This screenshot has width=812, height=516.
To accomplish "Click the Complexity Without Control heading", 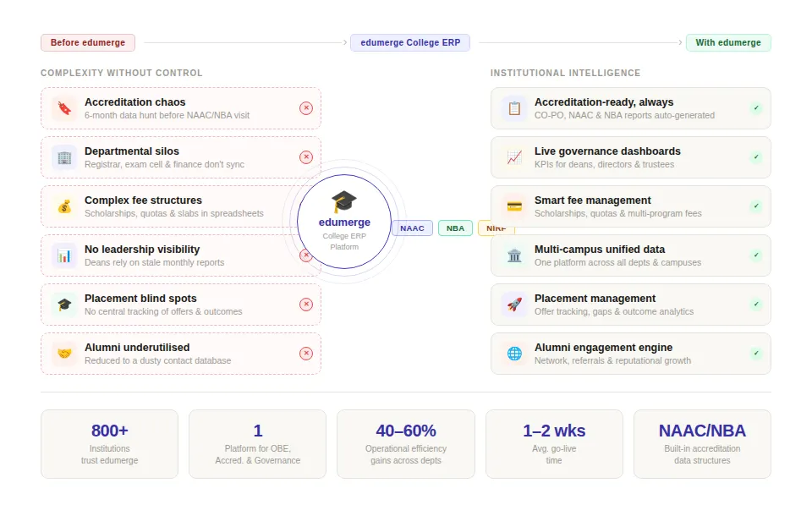I will click(122, 73).
